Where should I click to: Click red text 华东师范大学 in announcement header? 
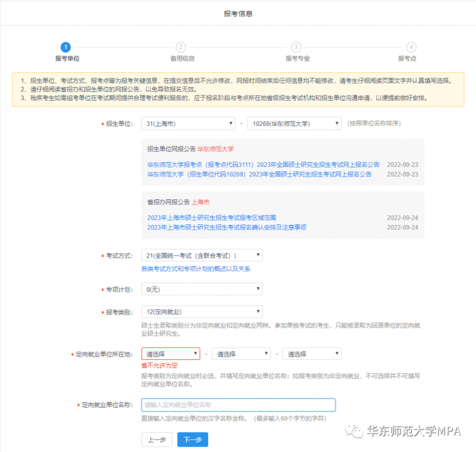coord(216,149)
